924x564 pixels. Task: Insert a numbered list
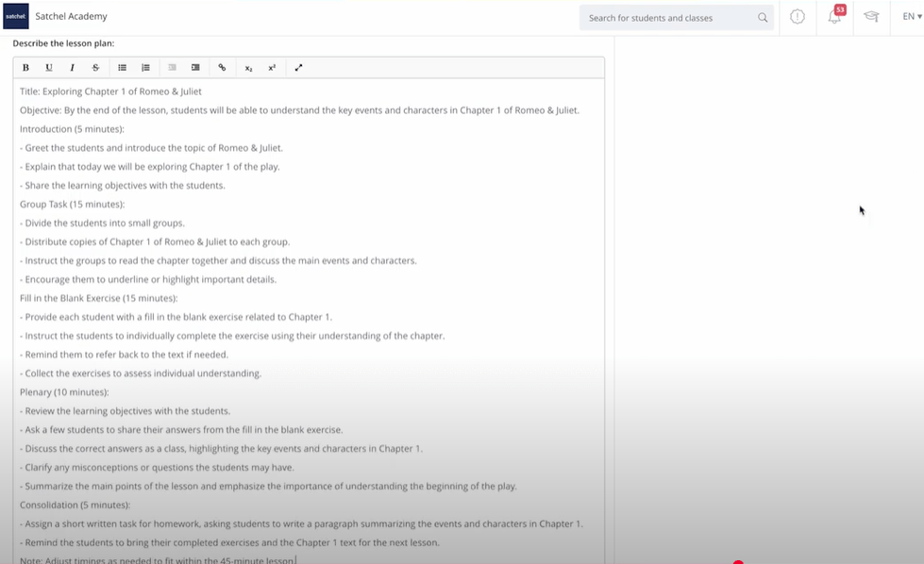[145, 68]
